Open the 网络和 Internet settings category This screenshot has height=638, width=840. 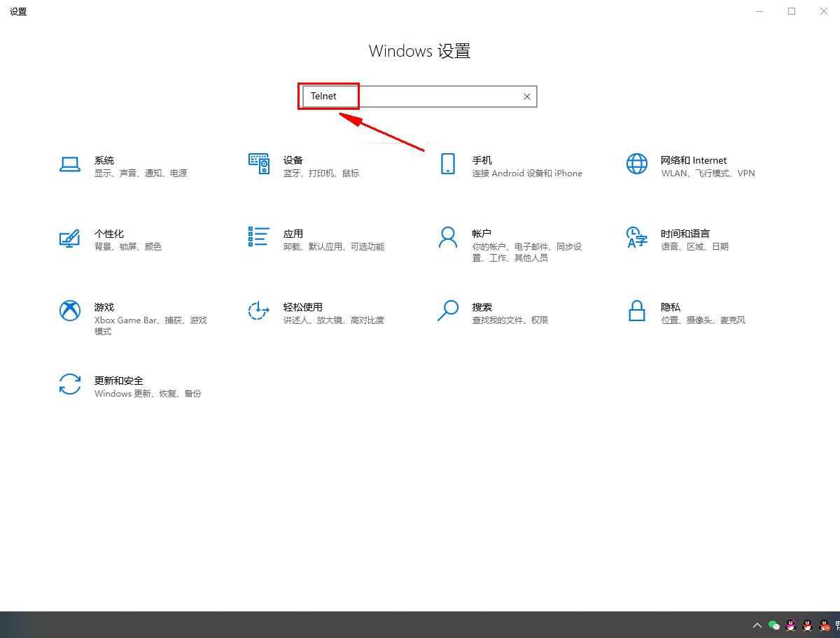click(x=690, y=166)
